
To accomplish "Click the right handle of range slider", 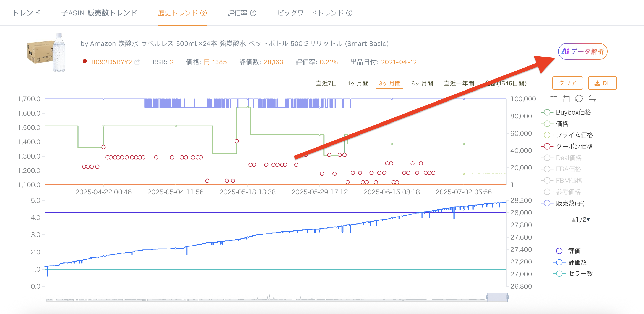I will point(507,297).
